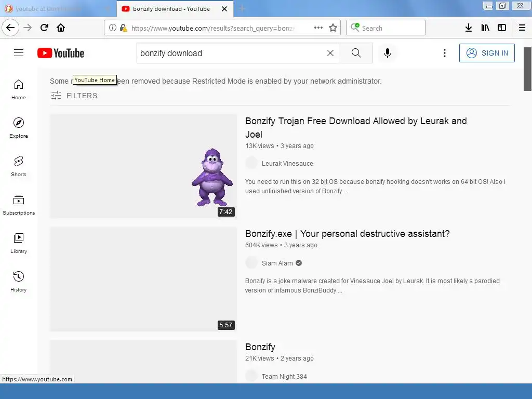This screenshot has width=532, height=399.
Task: Open Shorts in YouTube sidebar
Action: coord(19,166)
